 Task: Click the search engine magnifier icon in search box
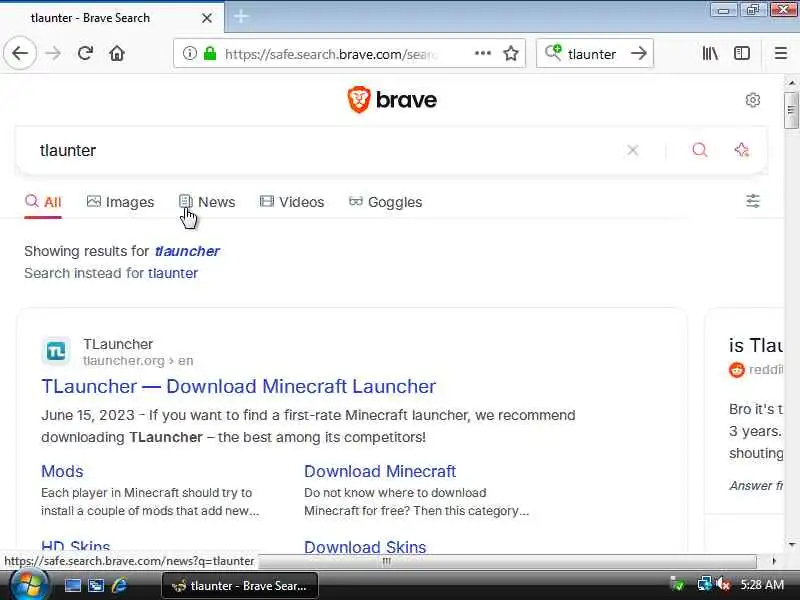click(553, 52)
